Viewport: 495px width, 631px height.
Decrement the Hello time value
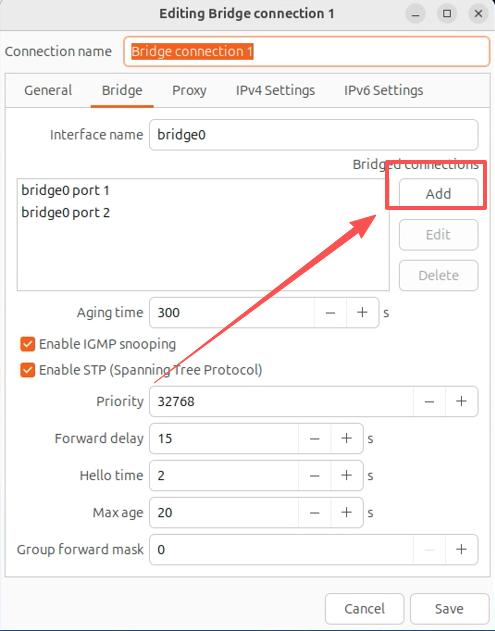(315, 475)
